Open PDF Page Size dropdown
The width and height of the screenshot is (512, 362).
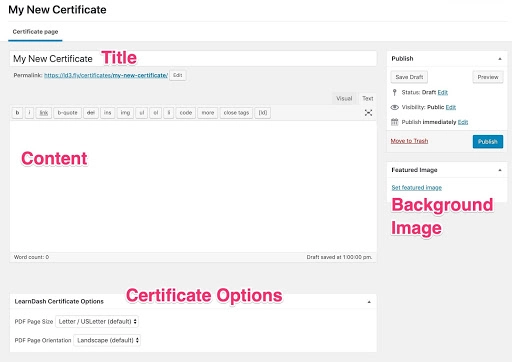point(97,321)
